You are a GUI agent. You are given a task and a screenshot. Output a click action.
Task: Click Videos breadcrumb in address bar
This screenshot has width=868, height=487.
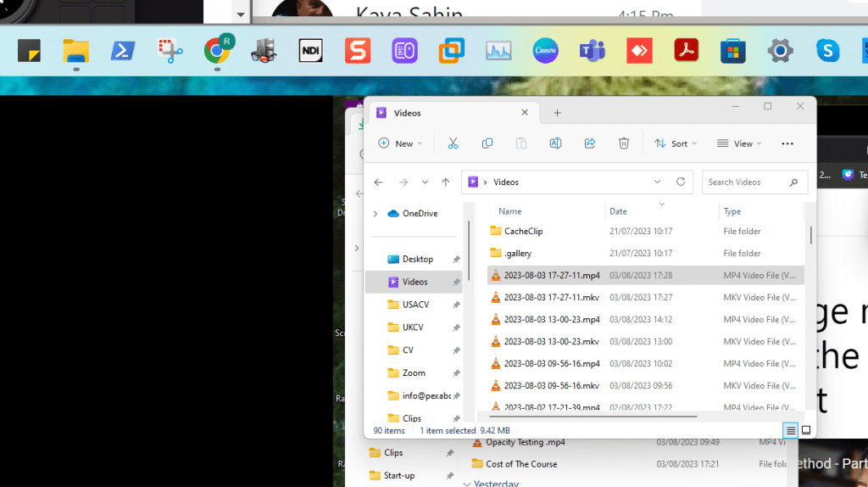[506, 182]
